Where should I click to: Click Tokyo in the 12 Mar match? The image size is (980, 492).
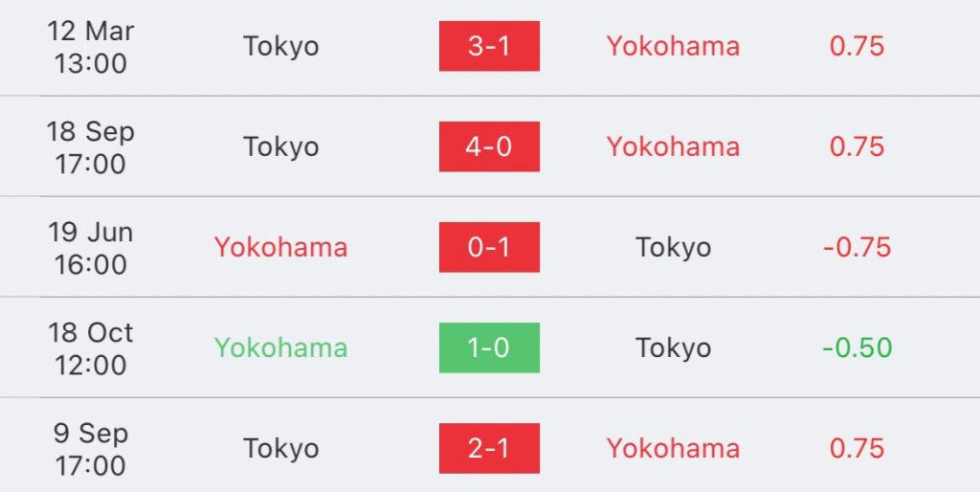click(x=281, y=48)
